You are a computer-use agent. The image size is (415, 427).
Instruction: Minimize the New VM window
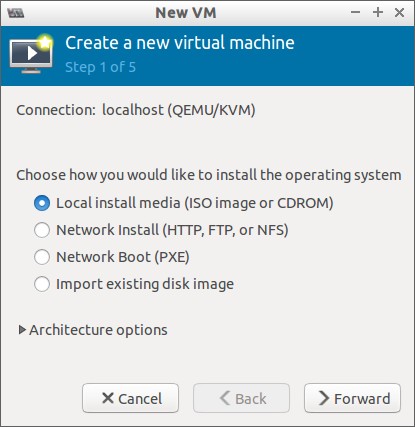click(356, 13)
